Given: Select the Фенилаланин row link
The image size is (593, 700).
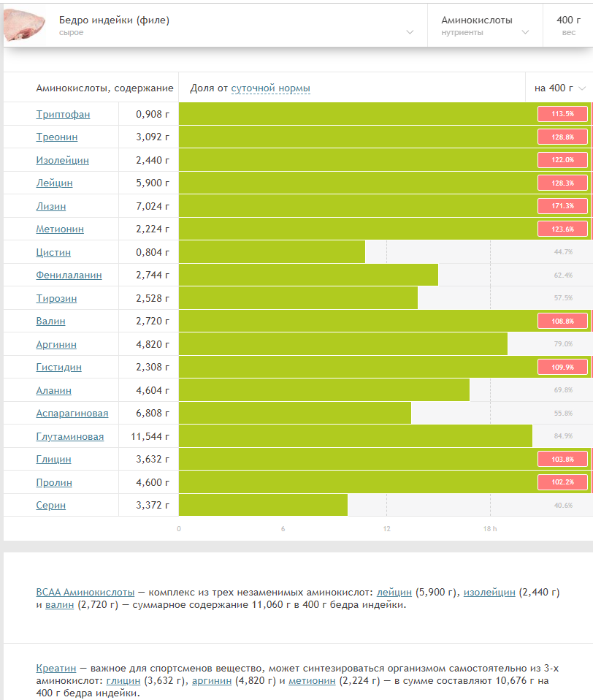Looking at the screenshot, I should pos(69,275).
